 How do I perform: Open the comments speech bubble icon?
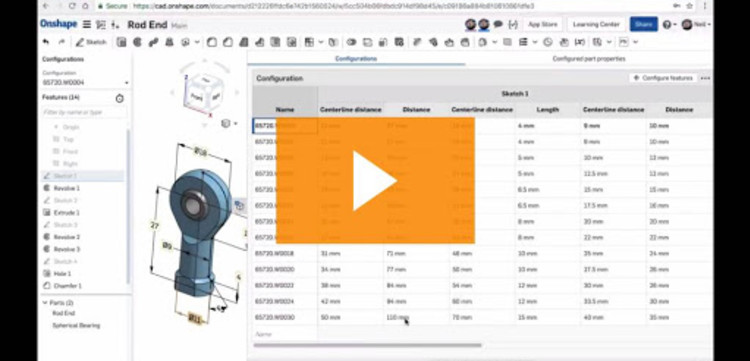click(x=498, y=24)
